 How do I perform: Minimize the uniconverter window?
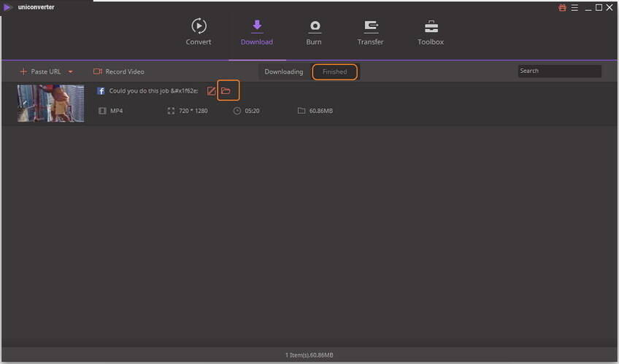pyautogui.click(x=588, y=8)
